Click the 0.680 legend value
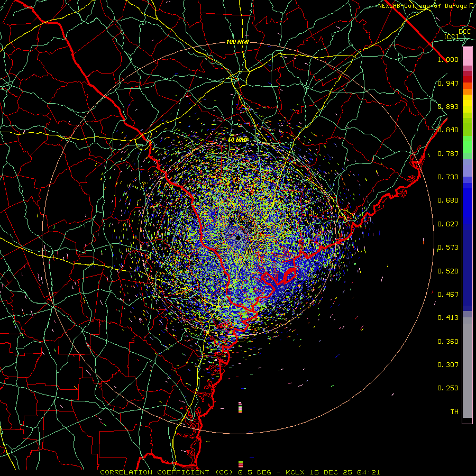Screen dimensions: 476x476 tap(448, 200)
